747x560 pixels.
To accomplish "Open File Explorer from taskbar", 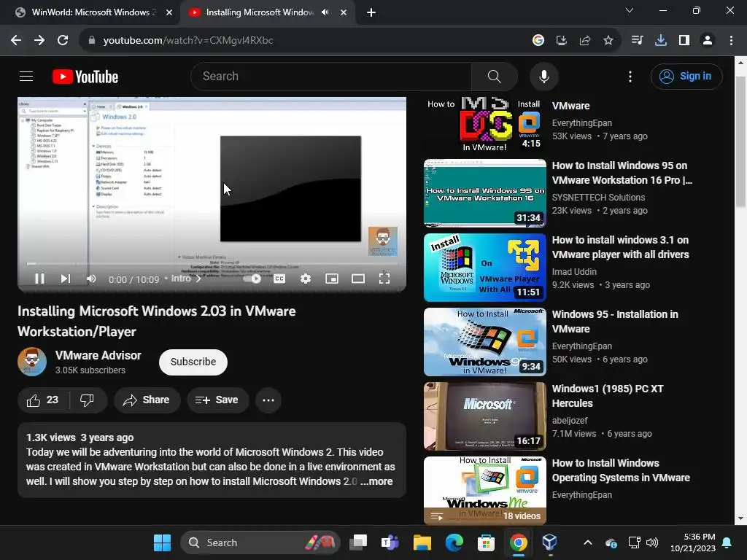I will point(422,542).
